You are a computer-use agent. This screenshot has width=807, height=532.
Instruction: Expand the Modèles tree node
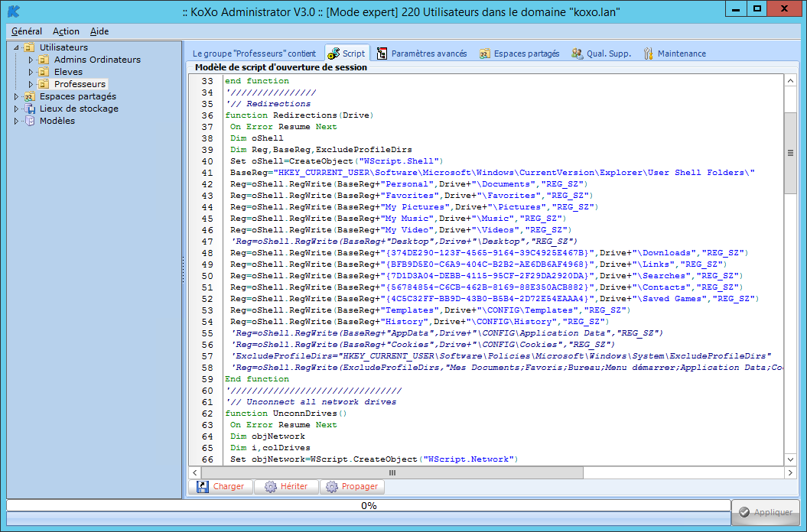[x=16, y=121]
